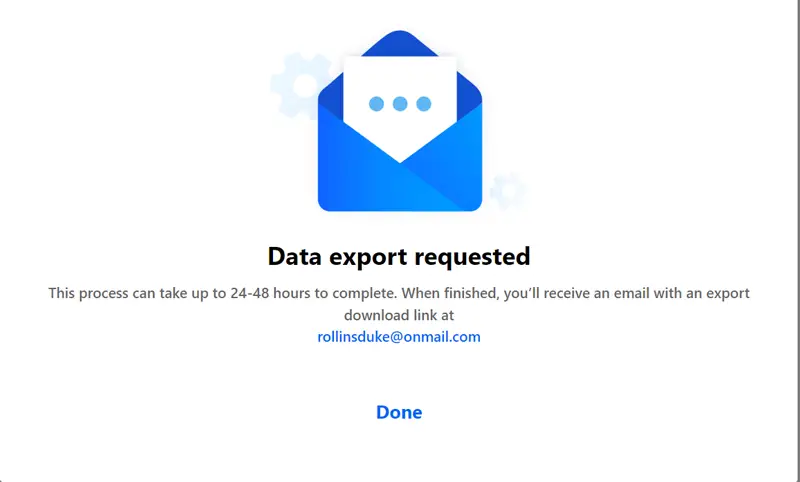Open the rollinsduke@onmail.com email link
The image size is (800, 482).
click(x=399, y=337)
